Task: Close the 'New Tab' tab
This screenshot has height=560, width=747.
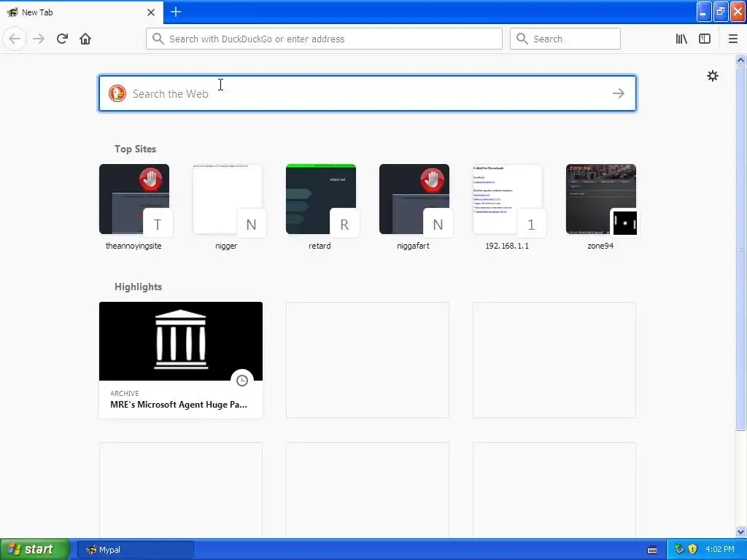Action: pos(151,12)
